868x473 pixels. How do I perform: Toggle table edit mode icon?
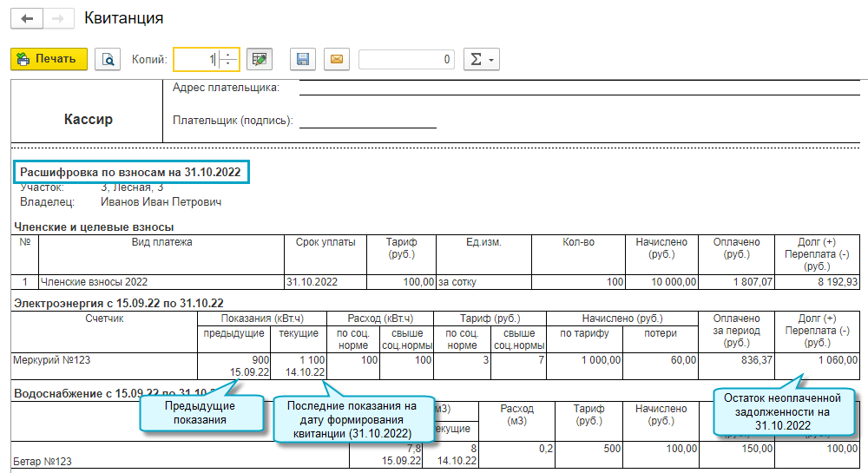click(x=259, y=59)
